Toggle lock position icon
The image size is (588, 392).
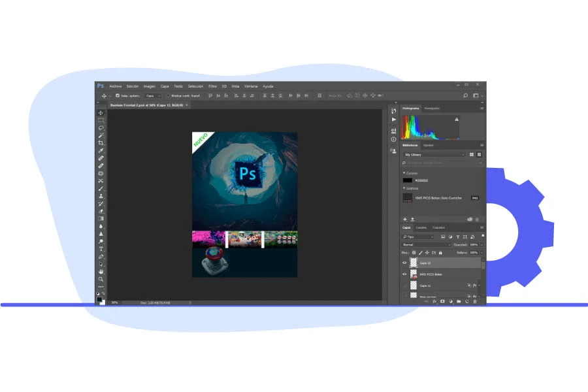point(427,253)
